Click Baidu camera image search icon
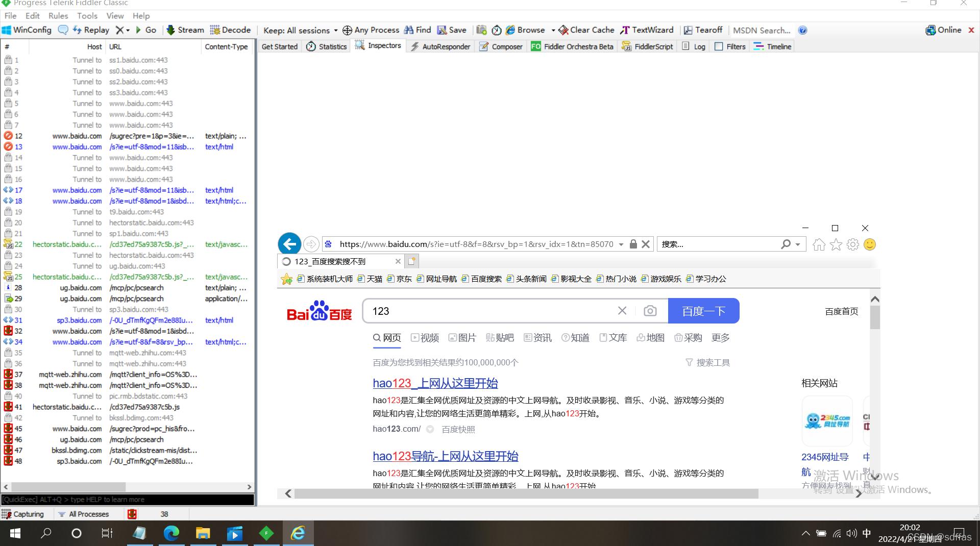 point(650,311)
